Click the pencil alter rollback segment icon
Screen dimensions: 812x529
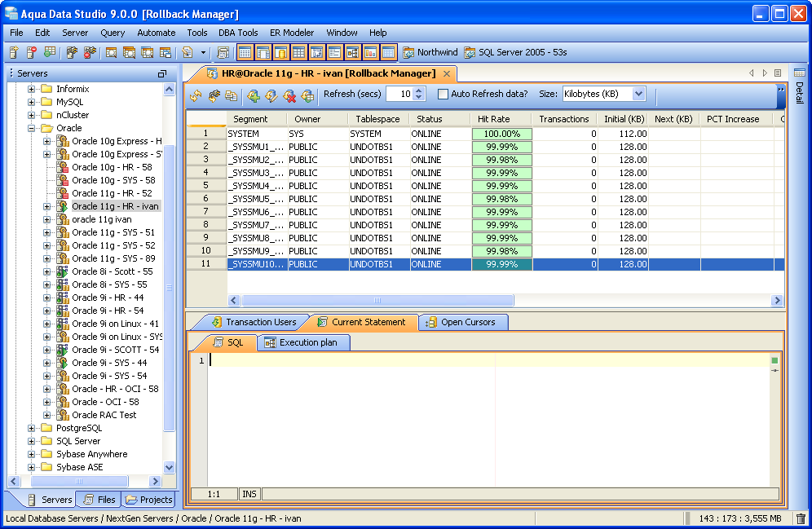pos(271,95)
